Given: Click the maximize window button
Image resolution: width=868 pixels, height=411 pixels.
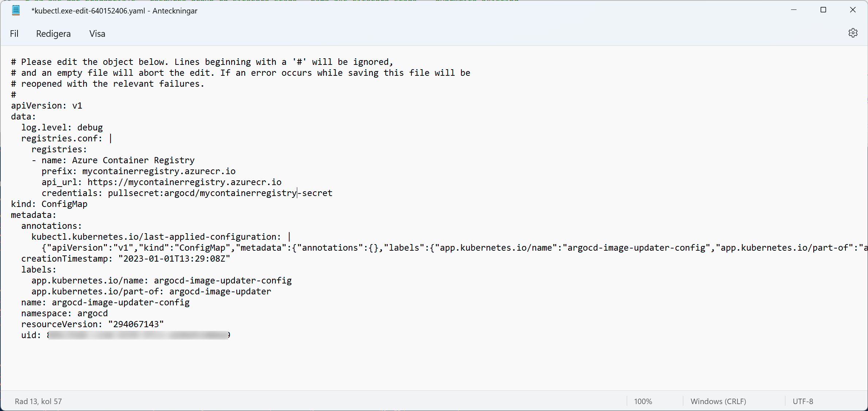Looking at the screenshot, I should pyautogui.click(x=824, y=10).
